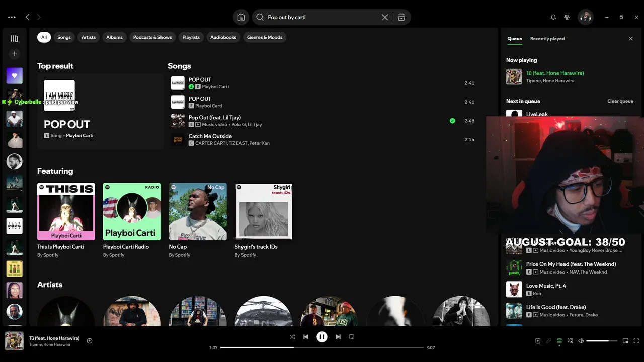Open the Browse icon next to search

click(401, 17)
